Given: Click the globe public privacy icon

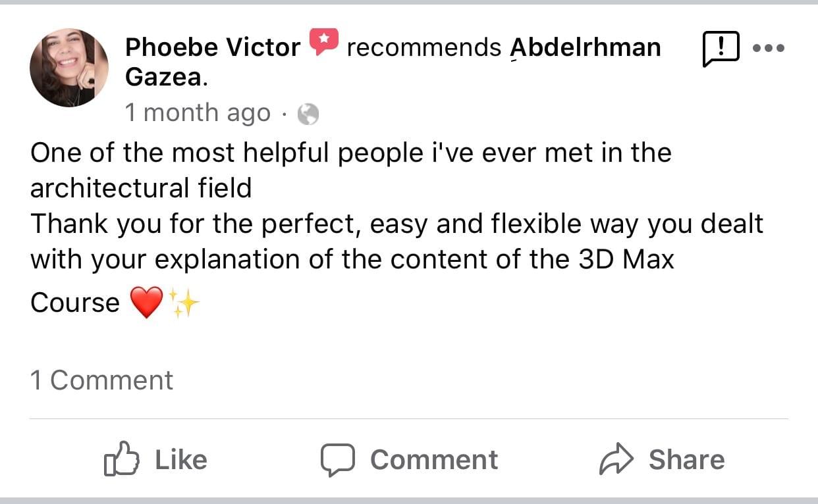Looking at the screenshot, I should point(308,114).
